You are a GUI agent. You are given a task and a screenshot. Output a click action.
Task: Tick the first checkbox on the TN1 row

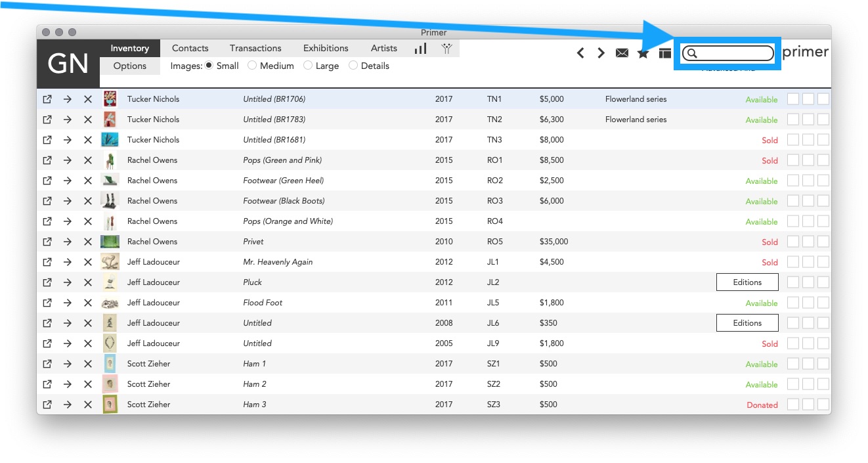(x=793, y=99)
